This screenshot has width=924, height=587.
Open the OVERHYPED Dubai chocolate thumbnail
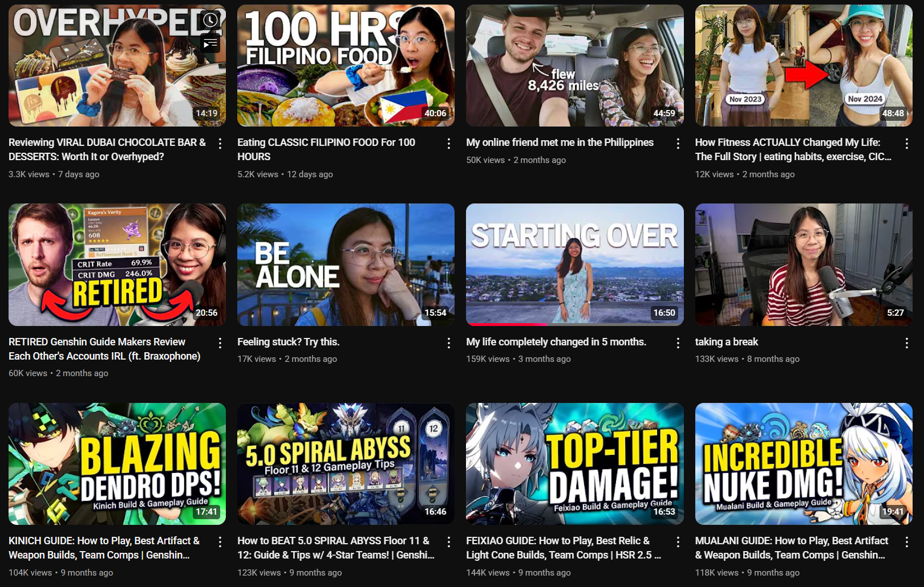point(117,66)
